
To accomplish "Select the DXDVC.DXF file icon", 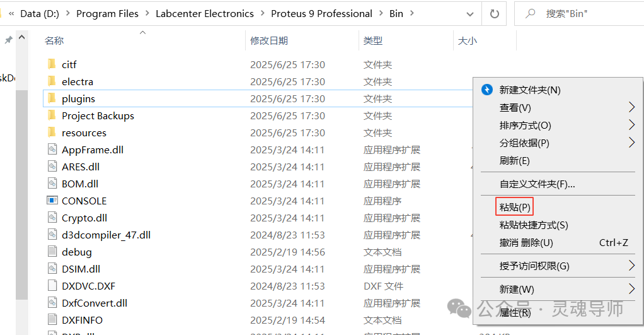I will [52, 286].
